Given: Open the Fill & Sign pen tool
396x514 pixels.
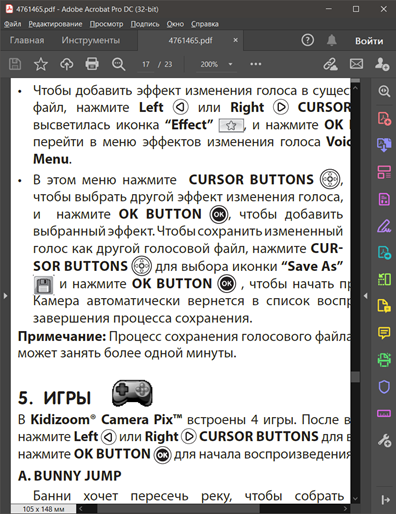Looking at the screenshot, I should tap(384, 226).
